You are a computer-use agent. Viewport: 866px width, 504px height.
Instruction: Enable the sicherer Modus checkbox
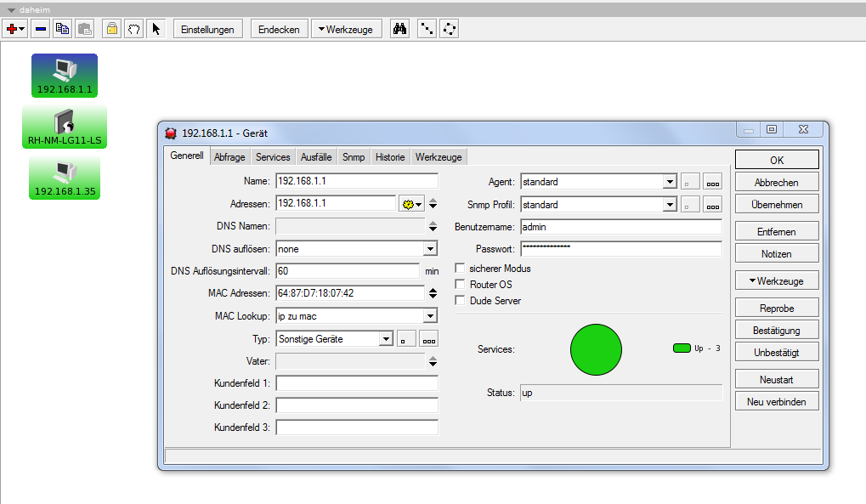point(461,269)
